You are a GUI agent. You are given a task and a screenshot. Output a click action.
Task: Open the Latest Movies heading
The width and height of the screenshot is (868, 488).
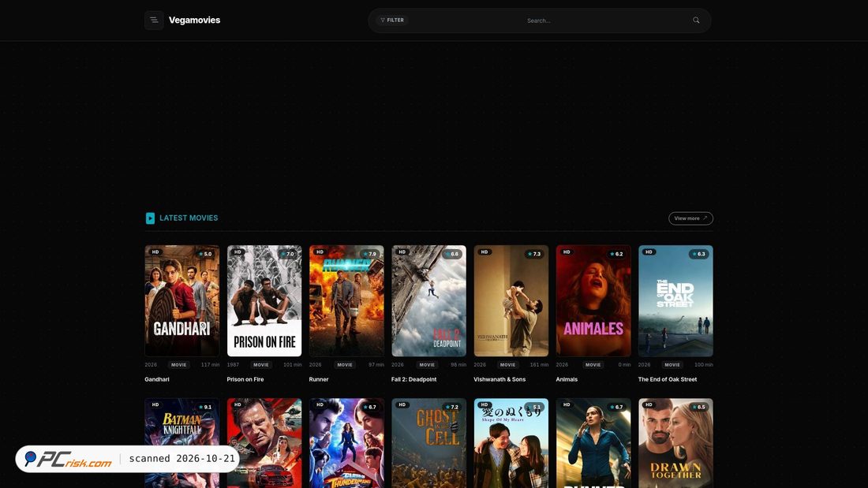pos(189,218)
